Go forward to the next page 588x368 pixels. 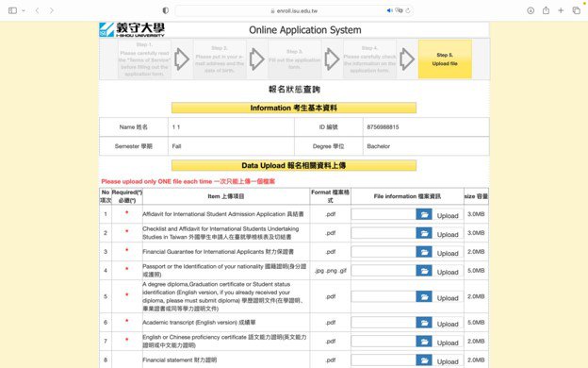[x=52, y=10]
